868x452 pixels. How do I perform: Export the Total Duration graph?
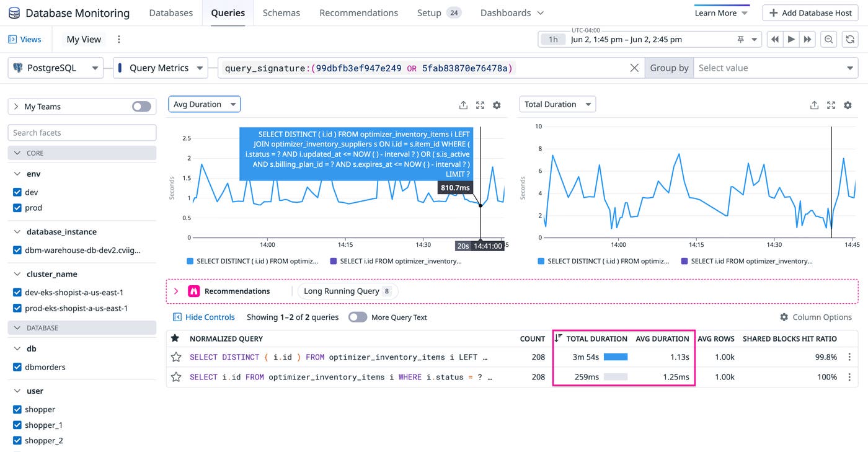point(814,105)
